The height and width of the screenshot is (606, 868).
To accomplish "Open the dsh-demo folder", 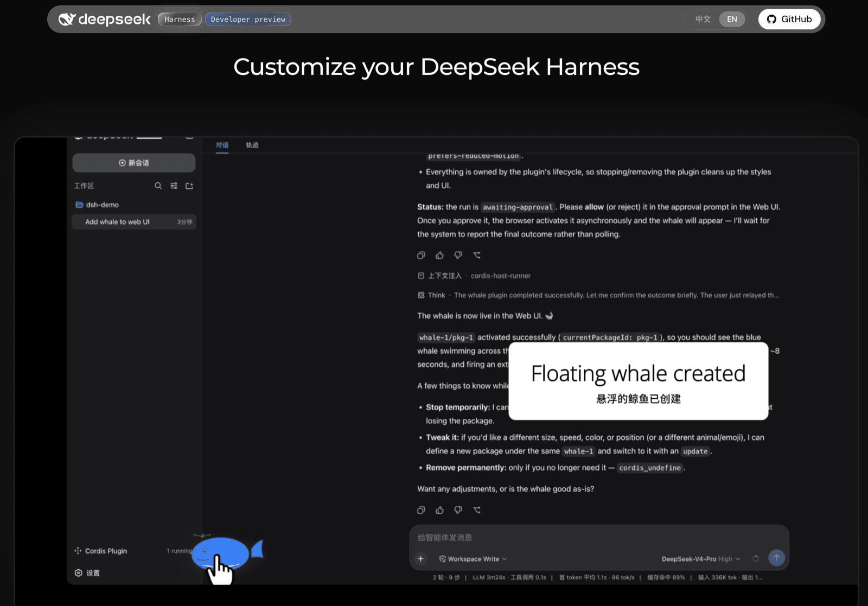I will pos(98,205).
